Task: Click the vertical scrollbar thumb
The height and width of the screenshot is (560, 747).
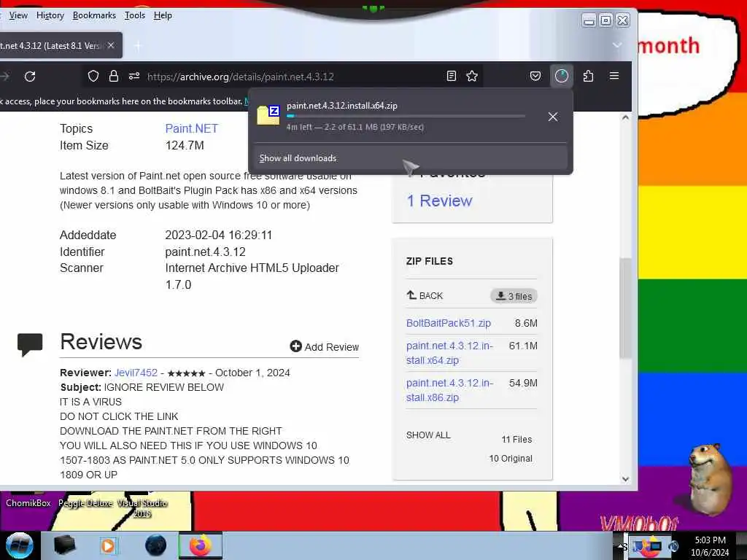Action: coord(625,308)
